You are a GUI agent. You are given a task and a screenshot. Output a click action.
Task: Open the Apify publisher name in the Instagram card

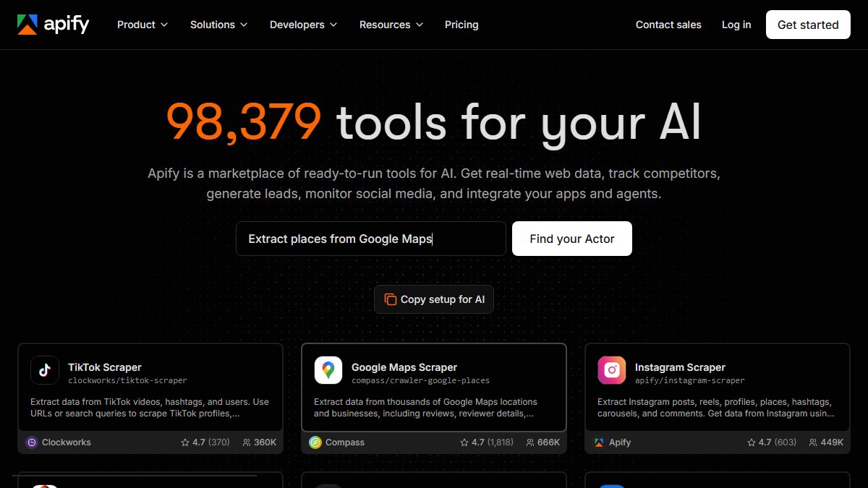(x=620, y=442)
